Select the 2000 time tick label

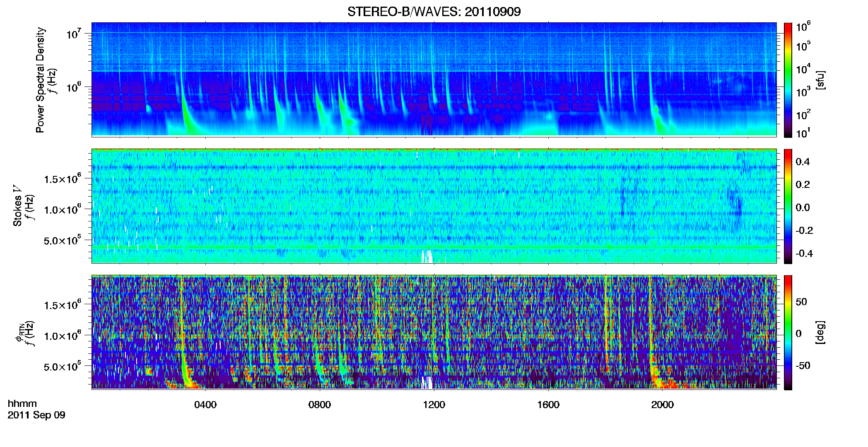(663, 405)
